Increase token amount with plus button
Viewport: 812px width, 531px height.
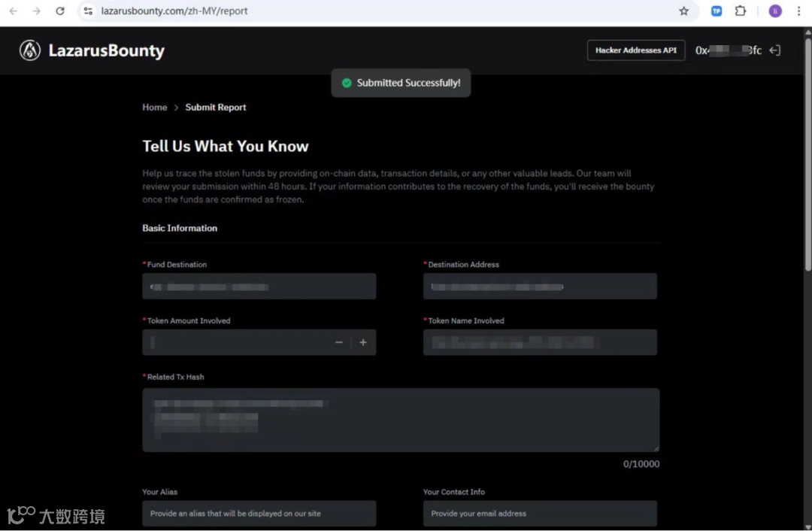click(x=363, y=342)
